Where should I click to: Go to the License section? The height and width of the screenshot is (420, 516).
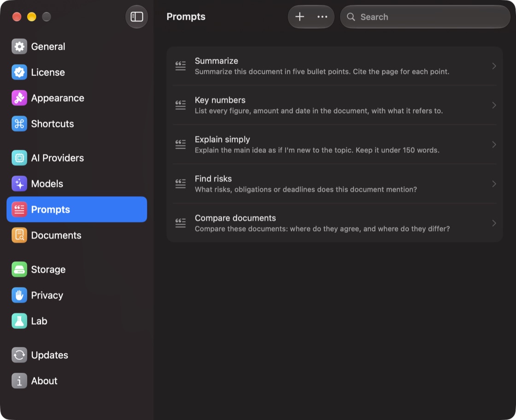click(x=76, y=72)
